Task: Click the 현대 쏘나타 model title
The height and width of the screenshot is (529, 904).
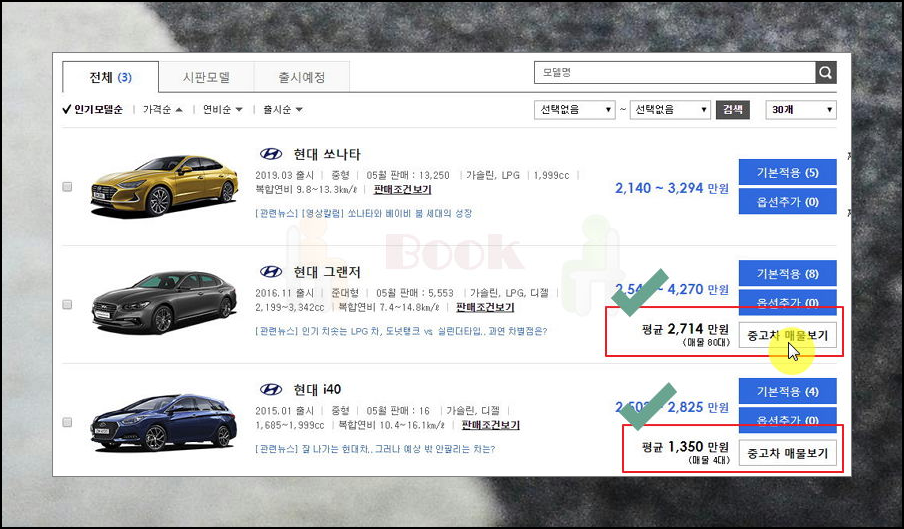Action: click(327, 154)
